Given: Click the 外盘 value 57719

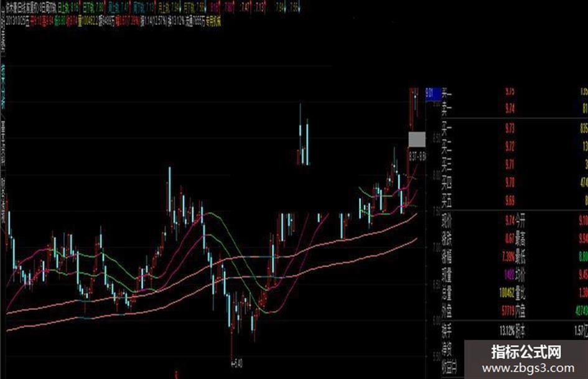Looking at the screenshot, I should pos(508,311).
